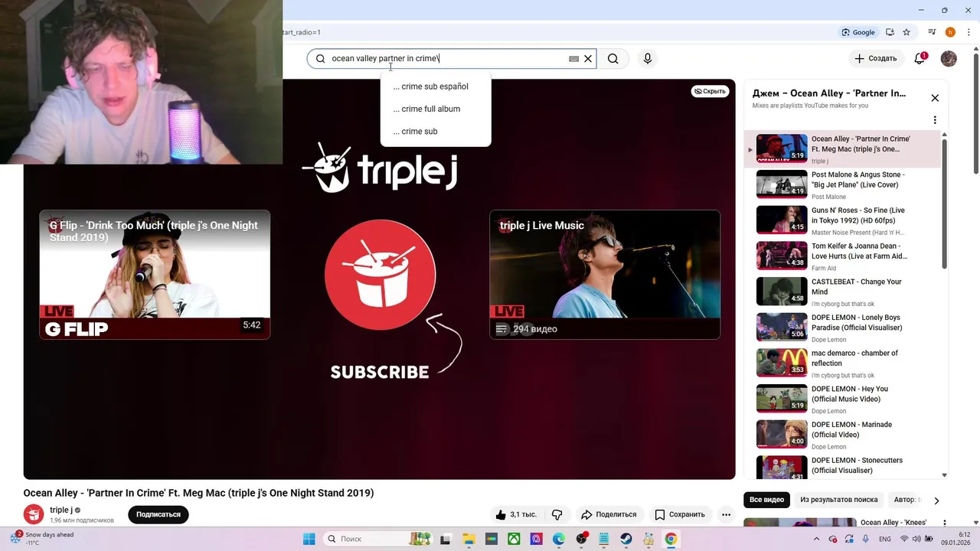Expand the system tray hidden icons chevron
Viewport: 980px width, 551px height.
(x=816, y=539)
